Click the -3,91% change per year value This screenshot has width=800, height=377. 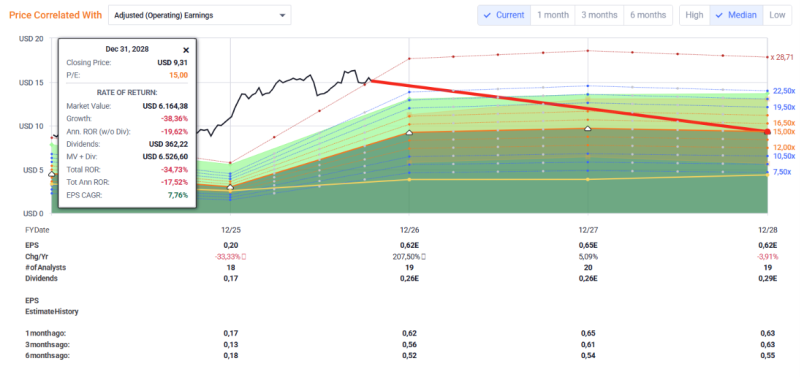coord(767,256)
